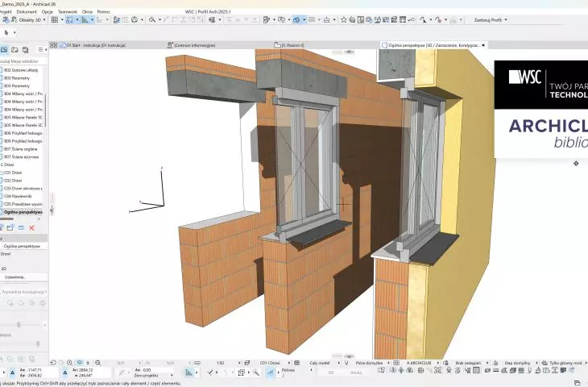
Task: Open the C01 I Drzwi layer combination
Action: click(271, 363)
